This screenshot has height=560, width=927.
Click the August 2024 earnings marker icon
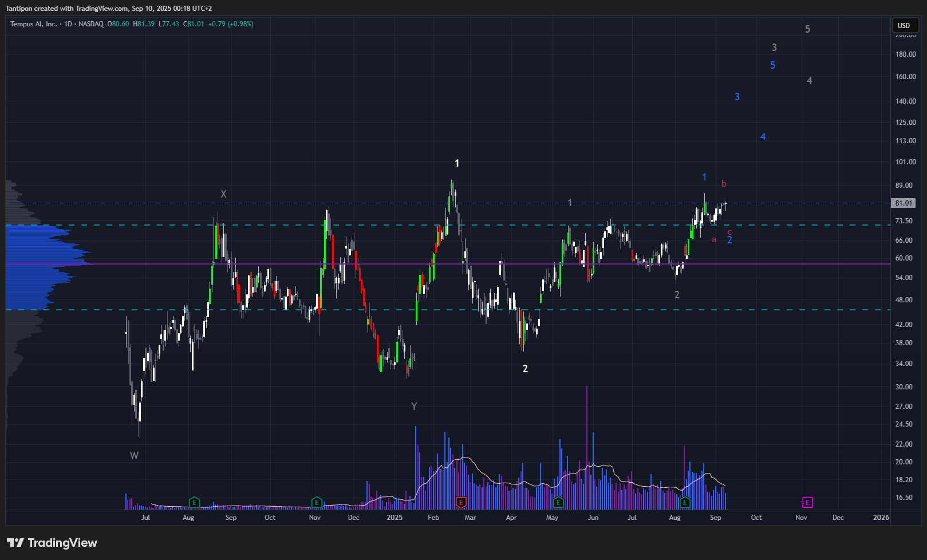(194, 503)
